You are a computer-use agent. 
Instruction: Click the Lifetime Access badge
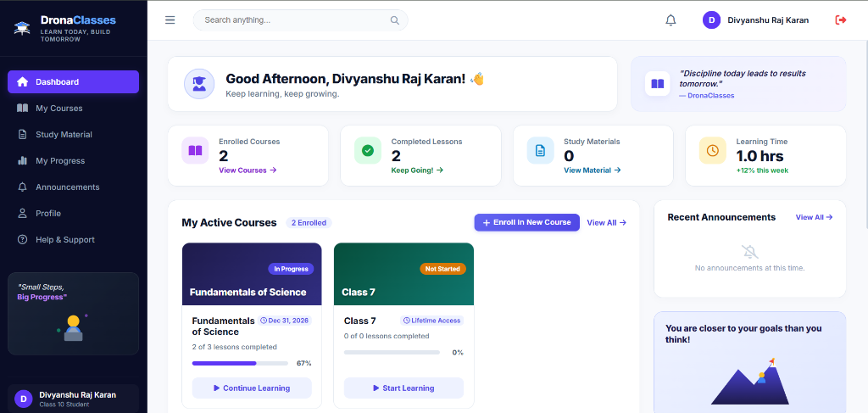tap(431, 321)
